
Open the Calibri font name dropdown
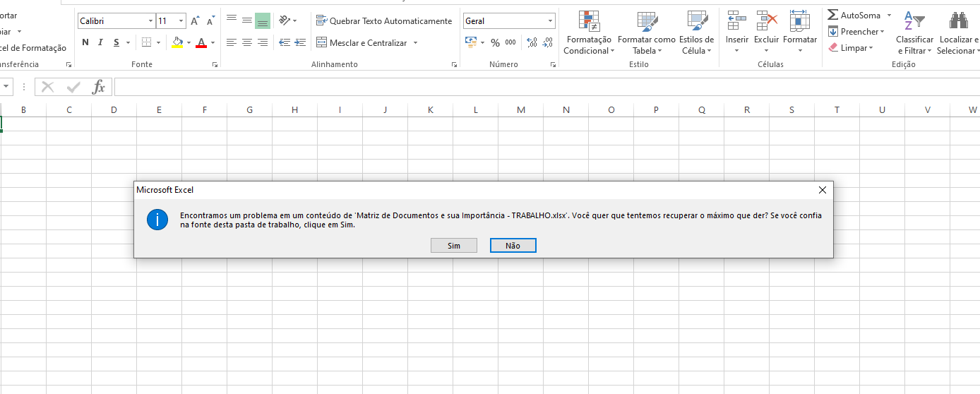point(150,21)
